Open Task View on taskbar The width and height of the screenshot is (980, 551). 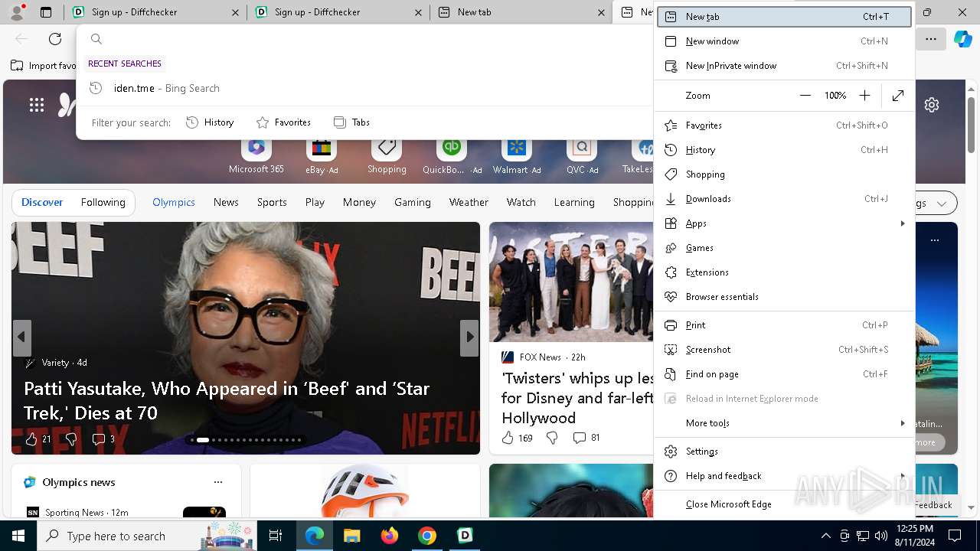pos(276,536)
